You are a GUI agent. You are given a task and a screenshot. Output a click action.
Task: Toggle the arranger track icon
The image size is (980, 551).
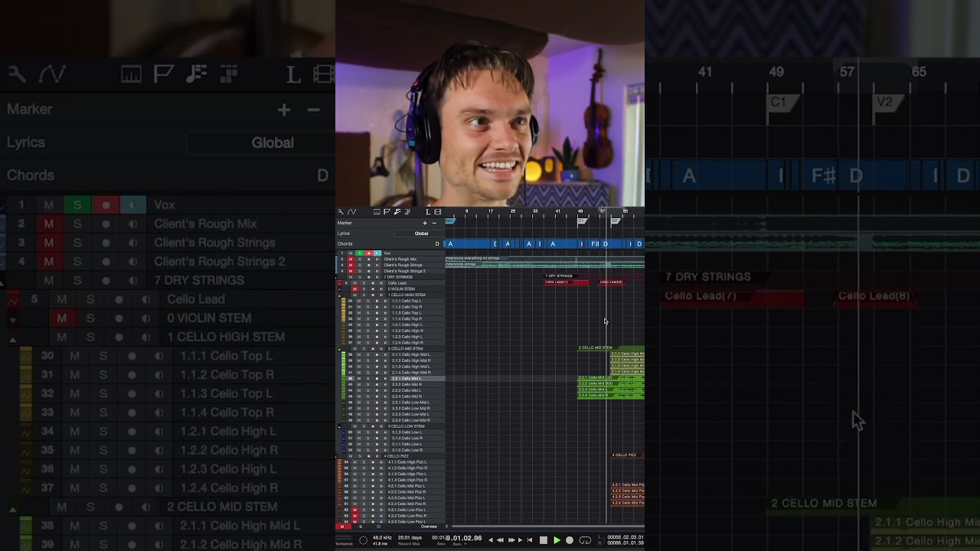point(377,211)
